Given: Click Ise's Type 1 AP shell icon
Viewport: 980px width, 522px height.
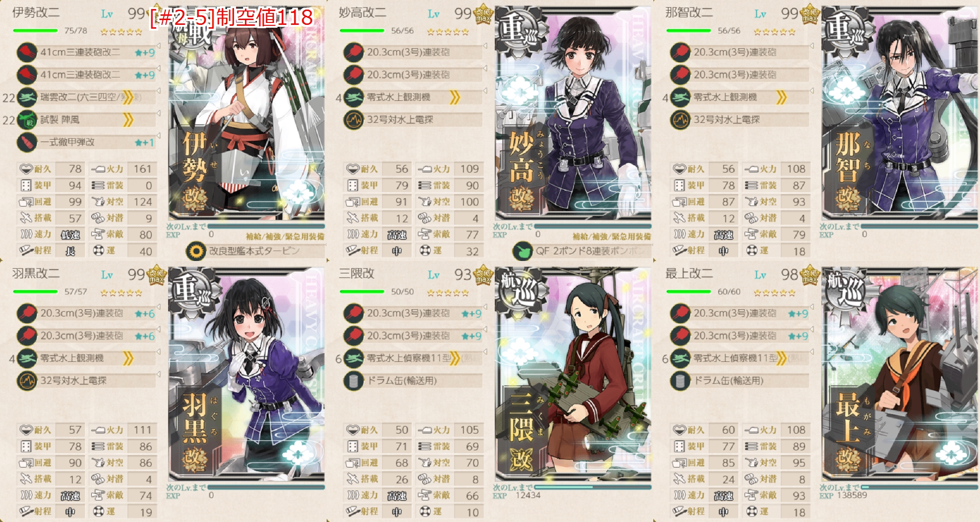Looking at the screenshot, I should coord(27,142).
